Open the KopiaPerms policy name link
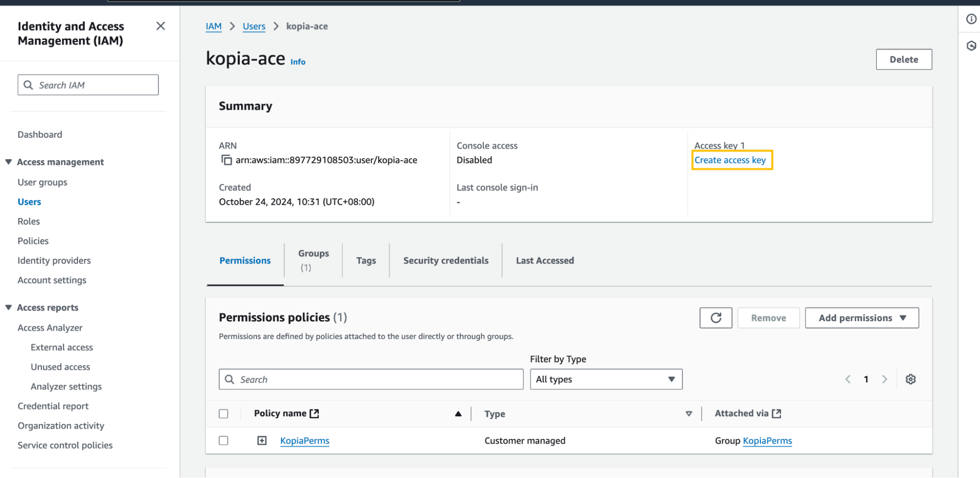 (304, 440)
